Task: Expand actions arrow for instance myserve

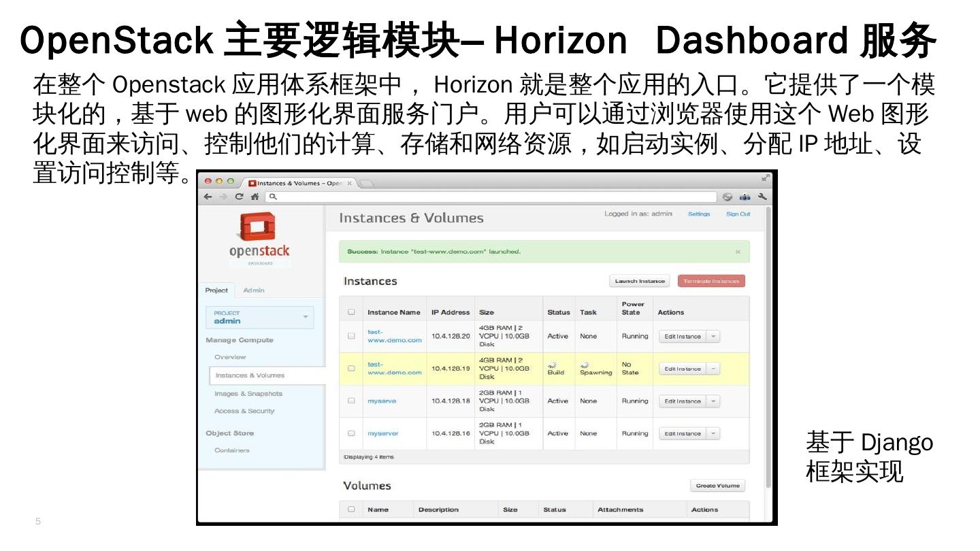Action: pos(713,401)
